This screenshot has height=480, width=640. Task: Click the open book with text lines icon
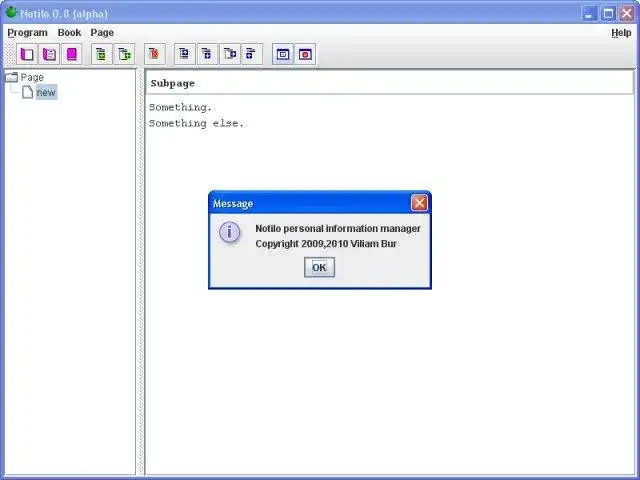point(49,54)
